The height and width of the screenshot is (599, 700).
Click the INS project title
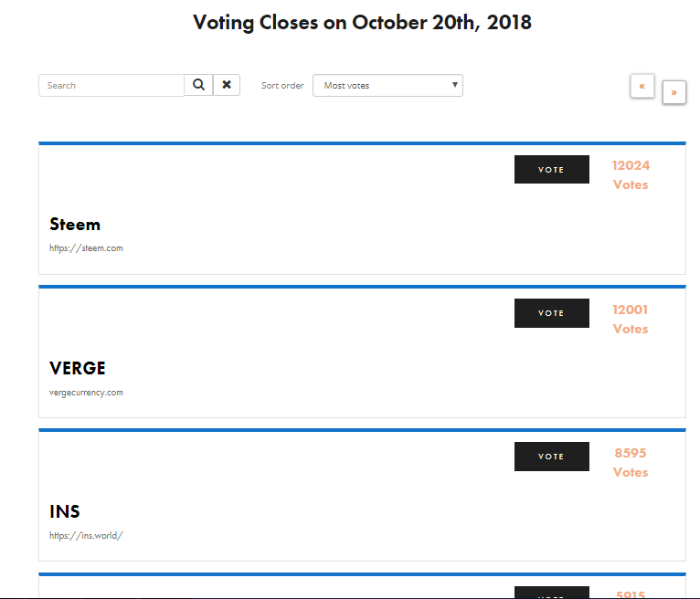click(x=65, y=511)
